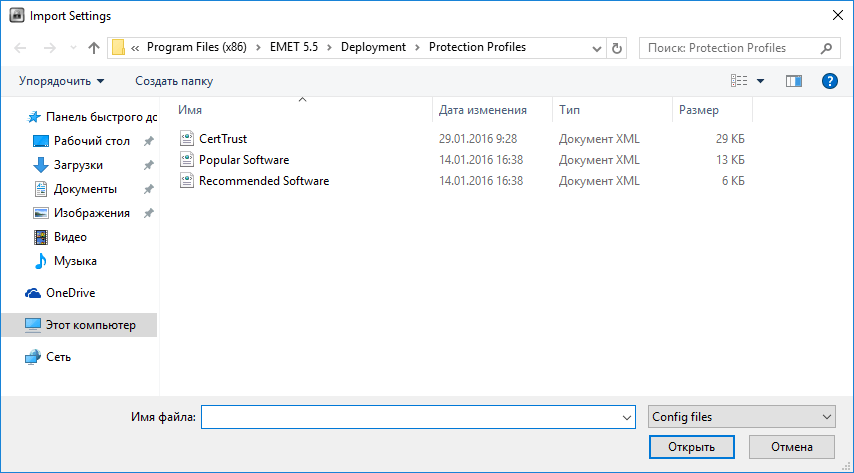Click the Имя файла text field

[x=410, y=417]
